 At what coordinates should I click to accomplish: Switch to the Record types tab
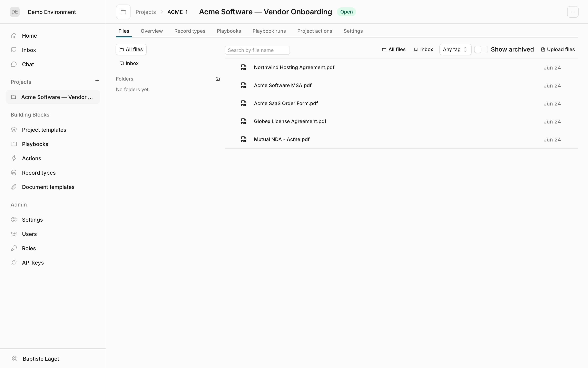[x=190, y=31]
